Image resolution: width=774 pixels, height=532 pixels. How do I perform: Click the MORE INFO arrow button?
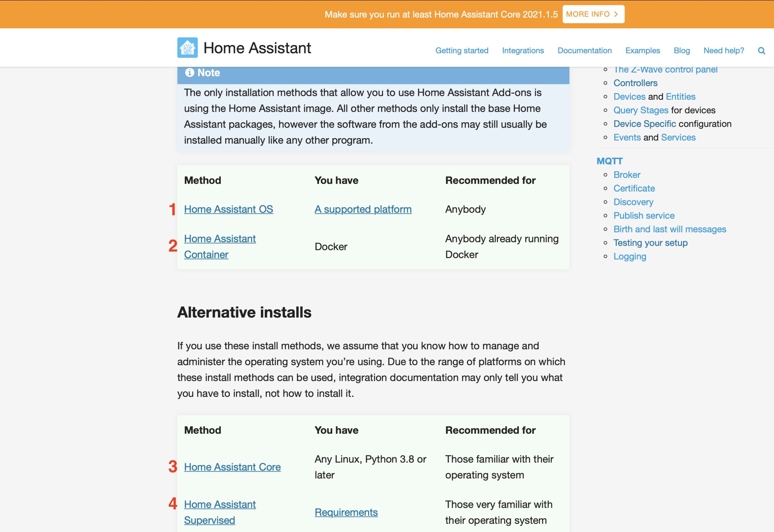593,14
